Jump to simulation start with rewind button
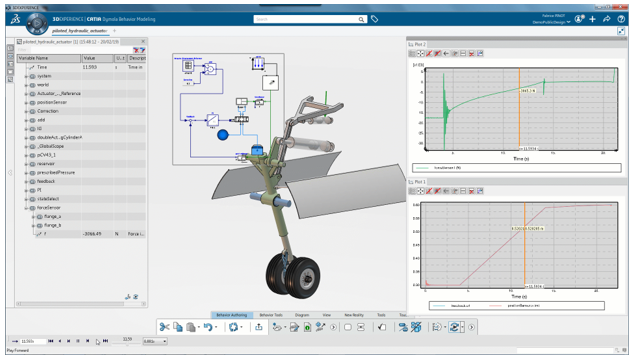 tap(51, 341)
